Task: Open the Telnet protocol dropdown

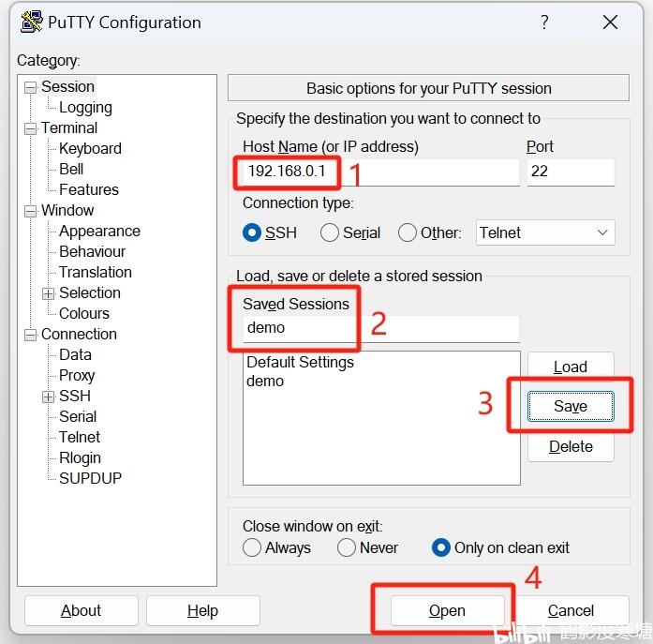Action: pyautogui.click(x=545, y=232)
